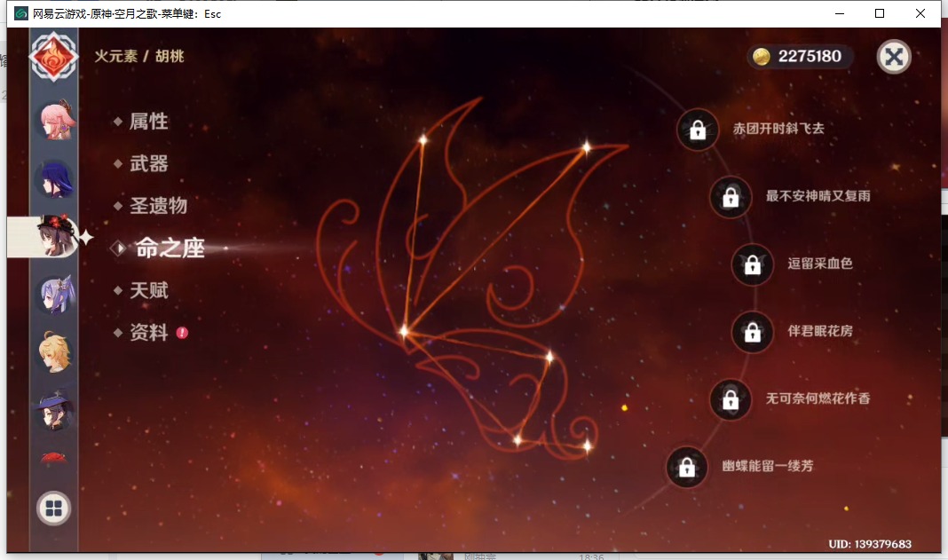The height and width of the screenshot is (560, 948).
Task: Click locked constellation icon for 无可奈何燃花作香
Action: click(731, 399)
